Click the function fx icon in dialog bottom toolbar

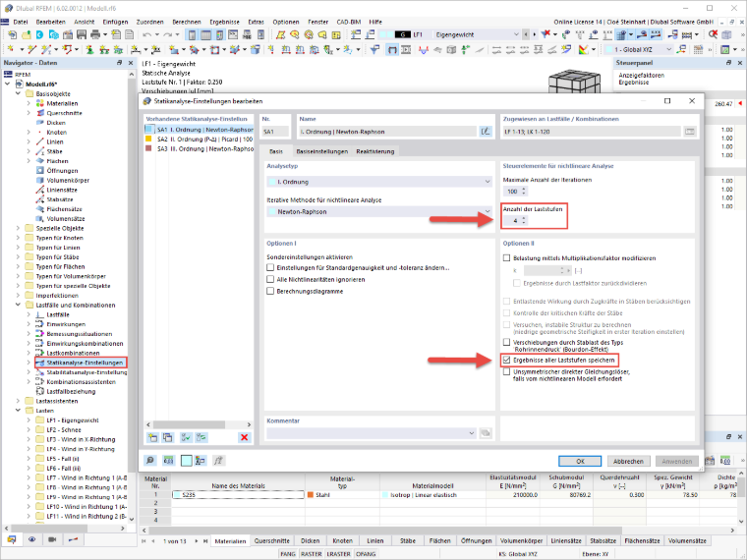(x=218, y=461)
